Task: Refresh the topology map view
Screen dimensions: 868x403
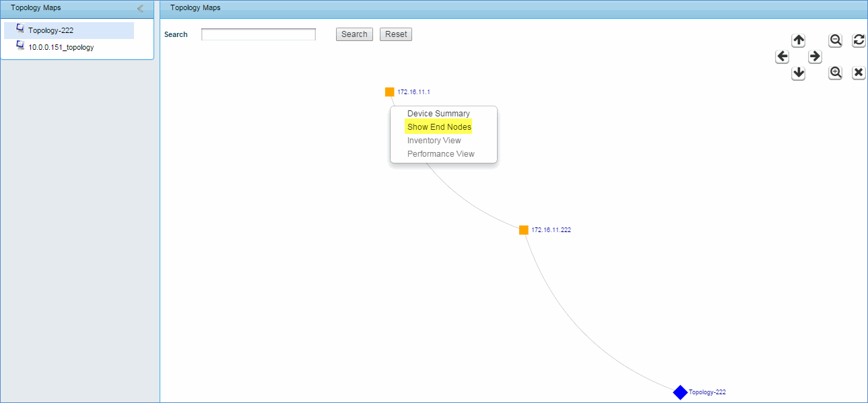Action: pos(859,40)
